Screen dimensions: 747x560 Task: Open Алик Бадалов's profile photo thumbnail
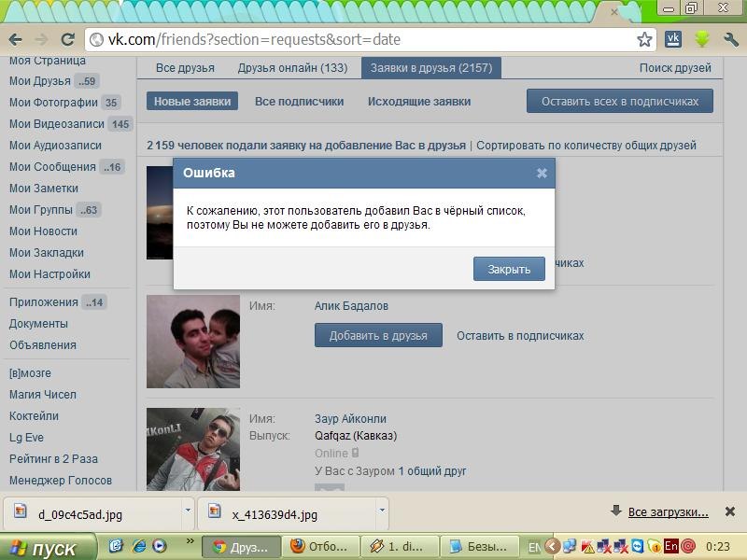(x=193, y=342)
